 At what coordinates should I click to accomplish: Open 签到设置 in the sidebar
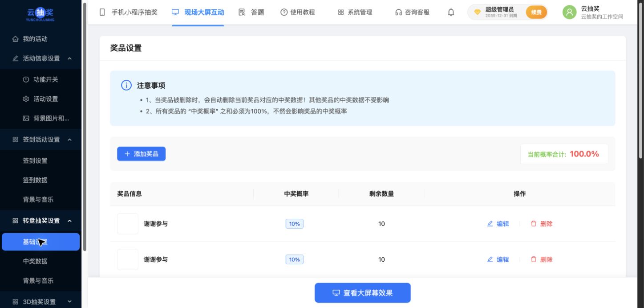click(35, 160)
